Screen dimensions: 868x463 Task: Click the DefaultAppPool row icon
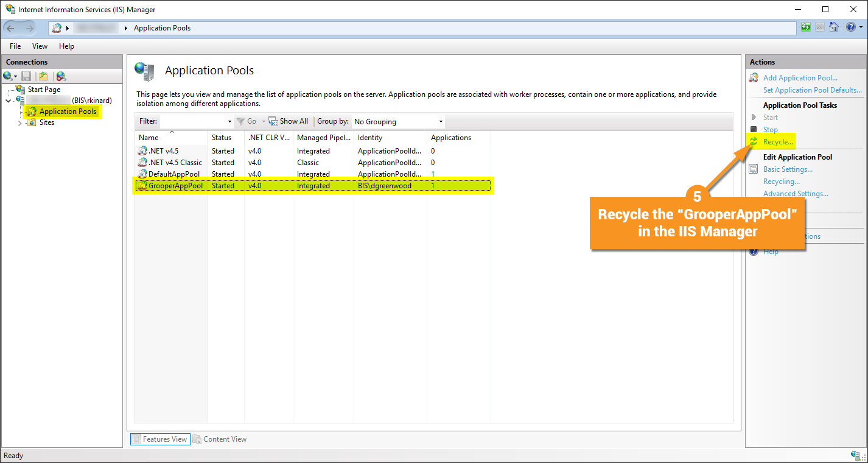click(x=143, y=174)
